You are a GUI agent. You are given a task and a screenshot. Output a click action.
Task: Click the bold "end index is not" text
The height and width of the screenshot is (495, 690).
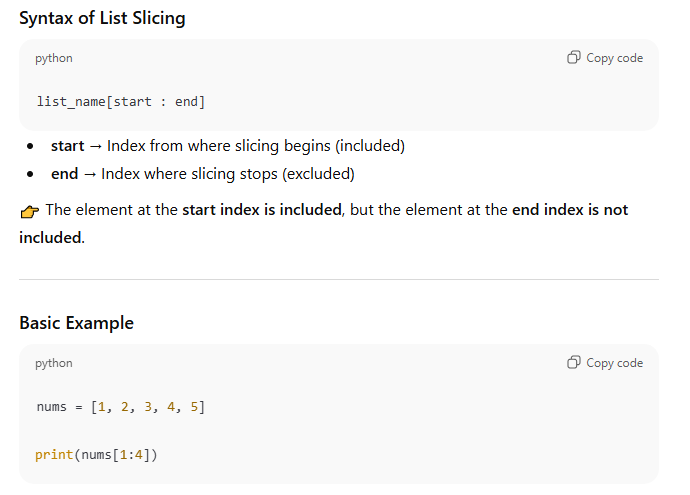[x=570, y=210]
